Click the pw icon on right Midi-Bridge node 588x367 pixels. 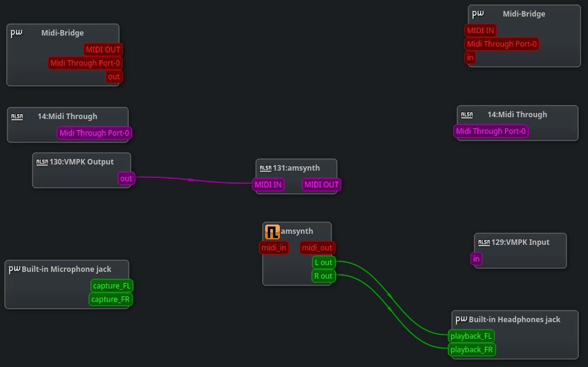tap(478, 14)
